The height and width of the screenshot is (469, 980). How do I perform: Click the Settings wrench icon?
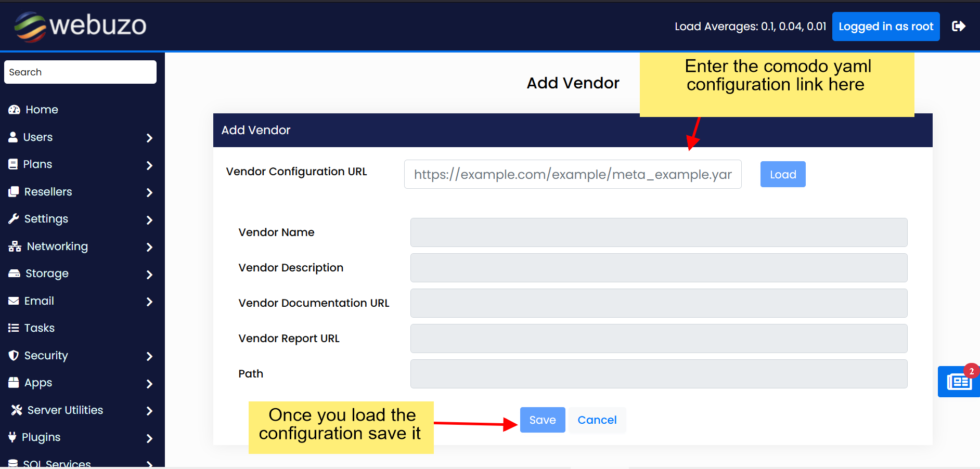point(14,219)
